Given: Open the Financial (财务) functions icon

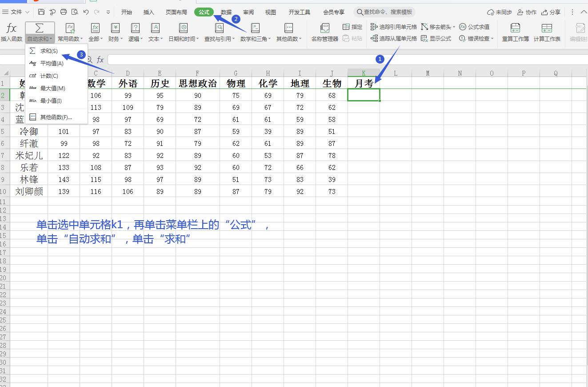Looking at the screenshot, I should (x=116, y=28).
